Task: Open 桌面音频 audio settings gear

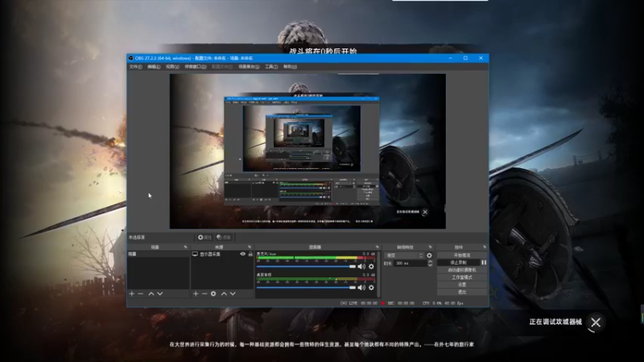Action: pyautogui.click(x=371, y=288)
